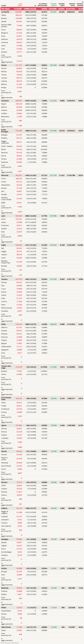Viewport: 84px width, 644px height.
Task: Click the Sicilia region name
Action: pyautogui.click(x=4, y=324)
